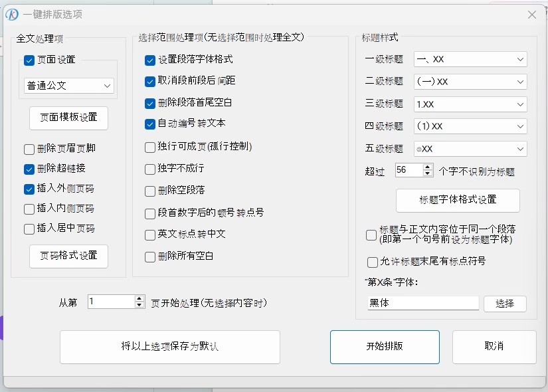Uncheck 删除超链接 checkbox
This screenshot has height=392, width=548.
coord(29,169)
